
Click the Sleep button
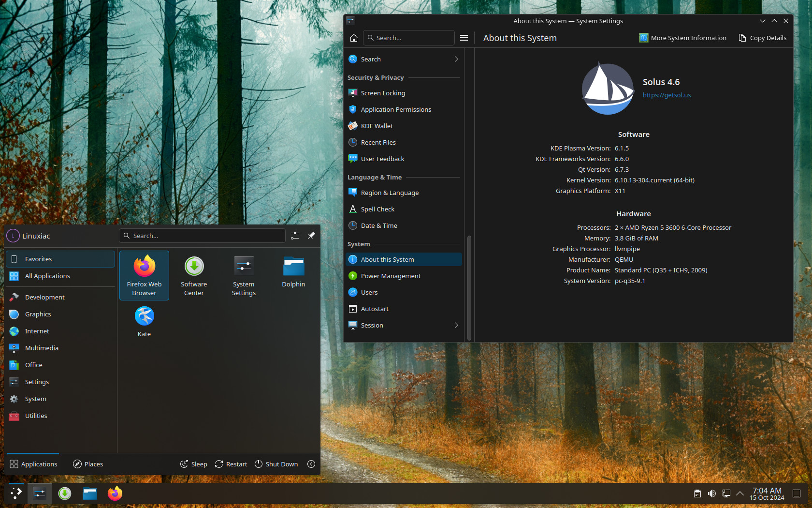[194, 464]
